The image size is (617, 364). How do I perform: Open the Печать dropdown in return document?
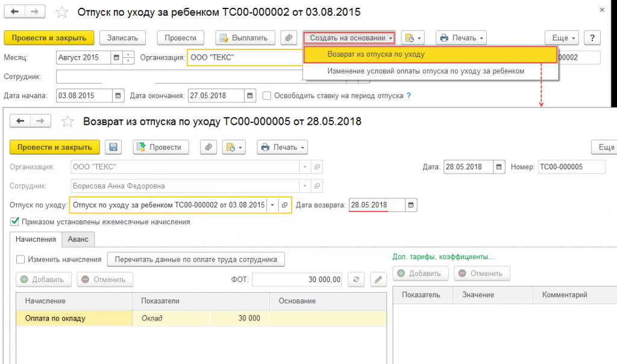click(x=282, y=147)
